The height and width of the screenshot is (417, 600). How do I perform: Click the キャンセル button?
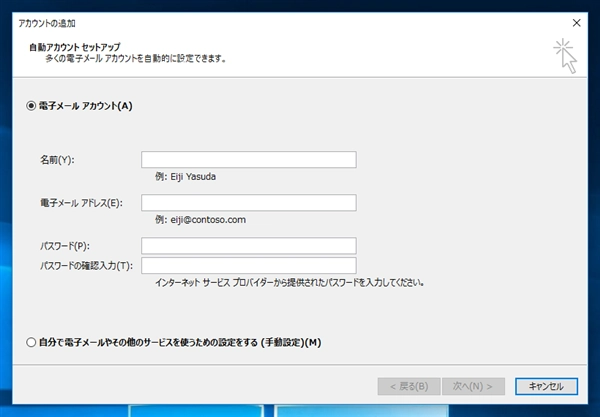pos(546,386)
